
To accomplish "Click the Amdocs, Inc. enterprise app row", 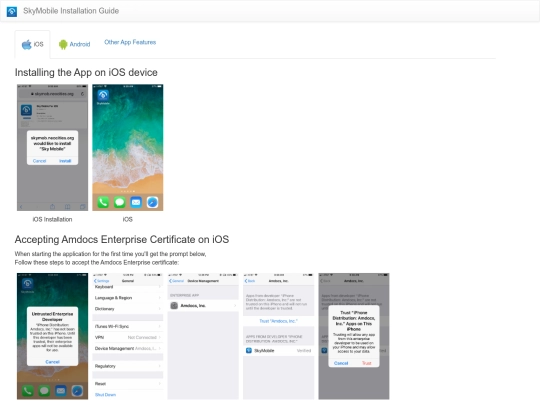I will (203, 305).
